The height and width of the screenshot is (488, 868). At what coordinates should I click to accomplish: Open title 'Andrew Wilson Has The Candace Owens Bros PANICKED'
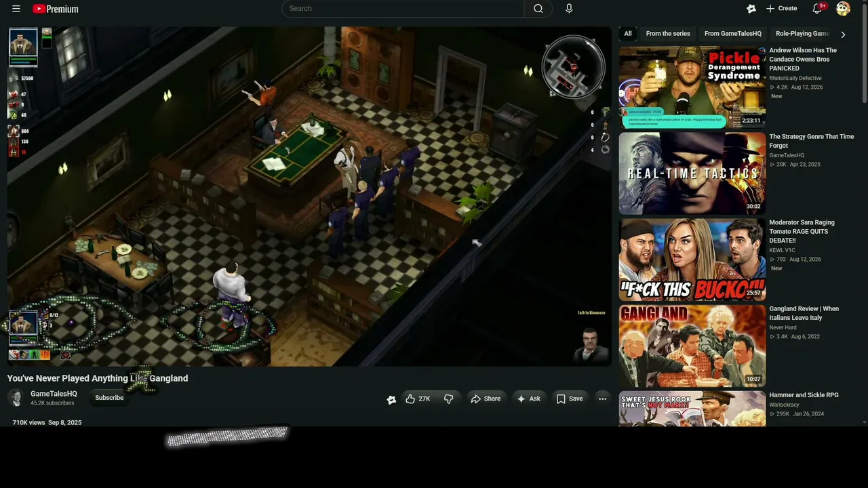point(803,59)
